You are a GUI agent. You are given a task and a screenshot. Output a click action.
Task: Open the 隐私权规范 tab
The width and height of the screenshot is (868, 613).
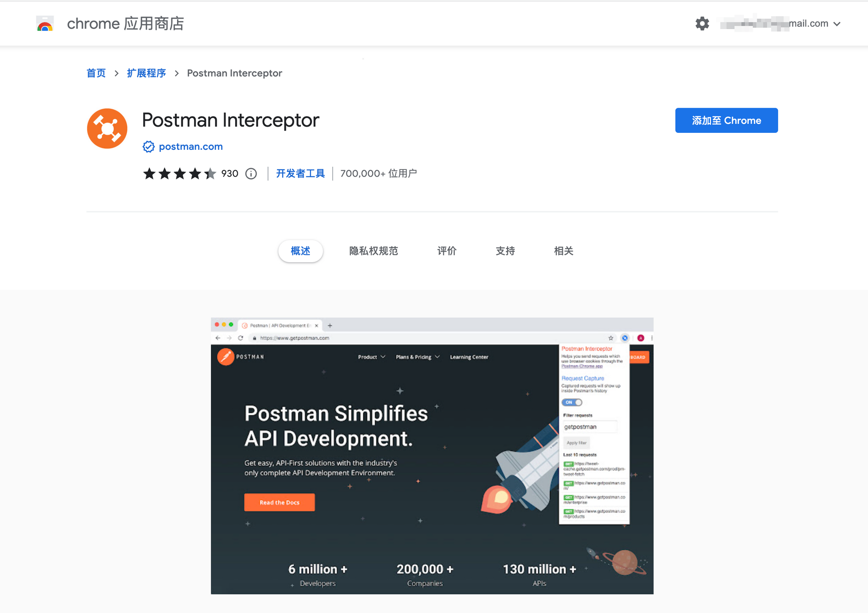tap(373, 251)
